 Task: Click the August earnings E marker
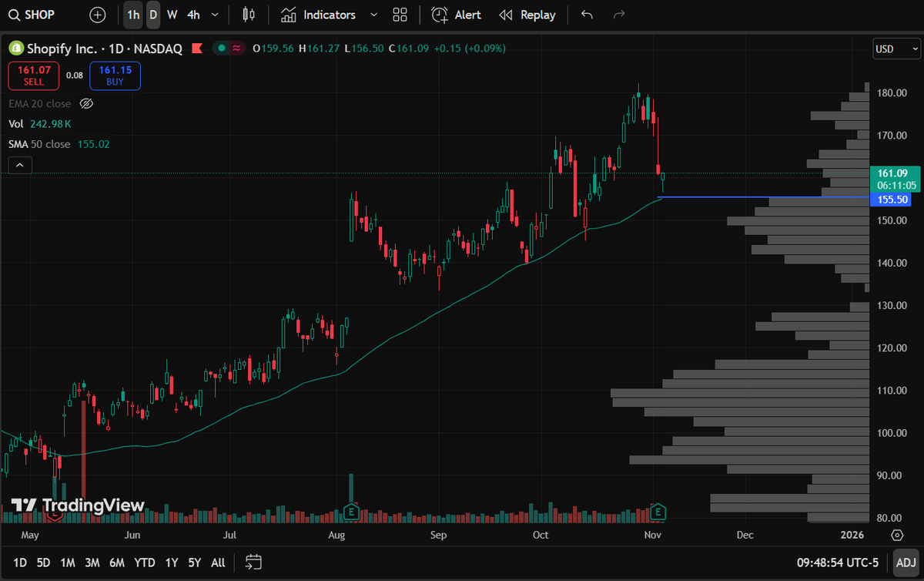351,511
